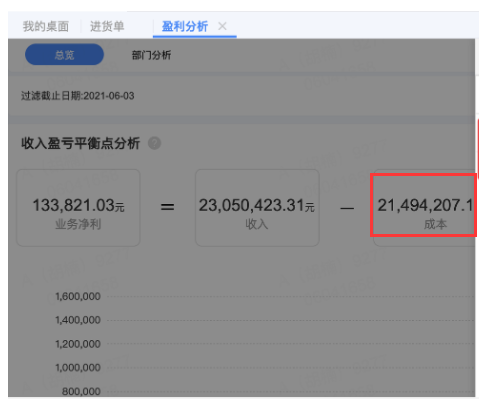Click the 1,200,000 axis label

coord(78,344)
